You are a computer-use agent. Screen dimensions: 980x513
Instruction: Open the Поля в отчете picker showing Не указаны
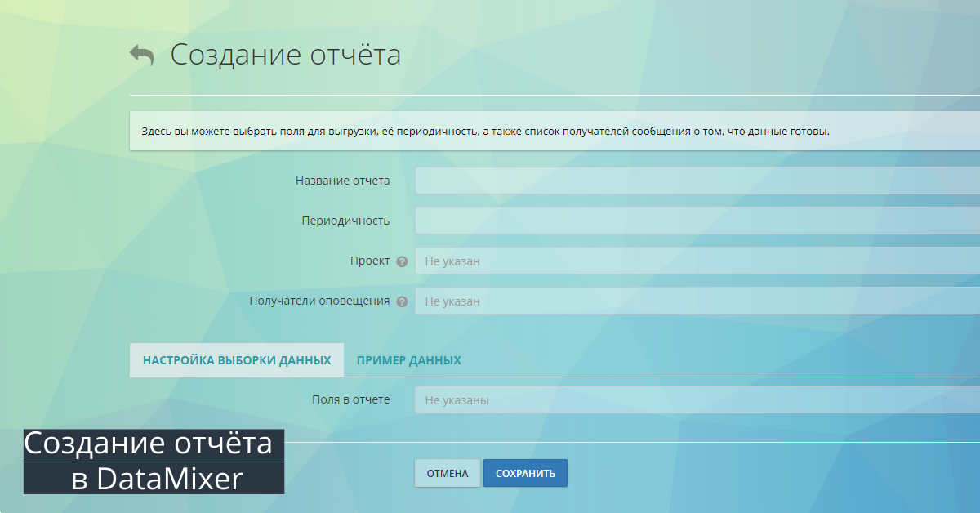click(x=653, y=399)
